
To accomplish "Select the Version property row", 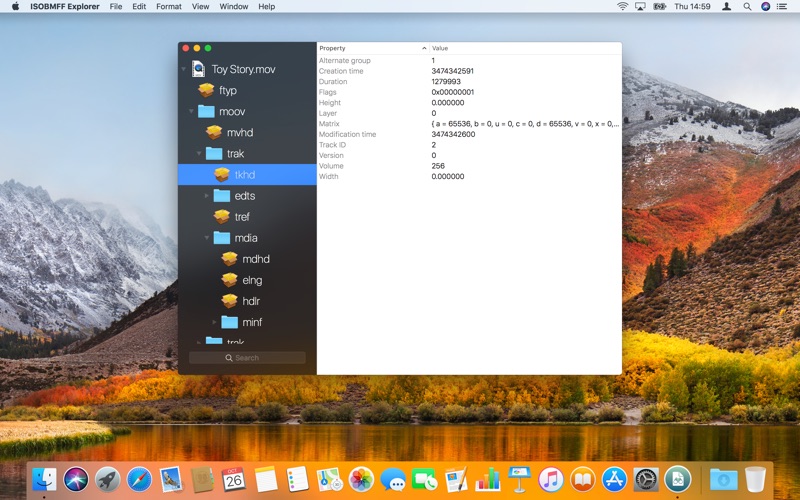I will (469, 155).
